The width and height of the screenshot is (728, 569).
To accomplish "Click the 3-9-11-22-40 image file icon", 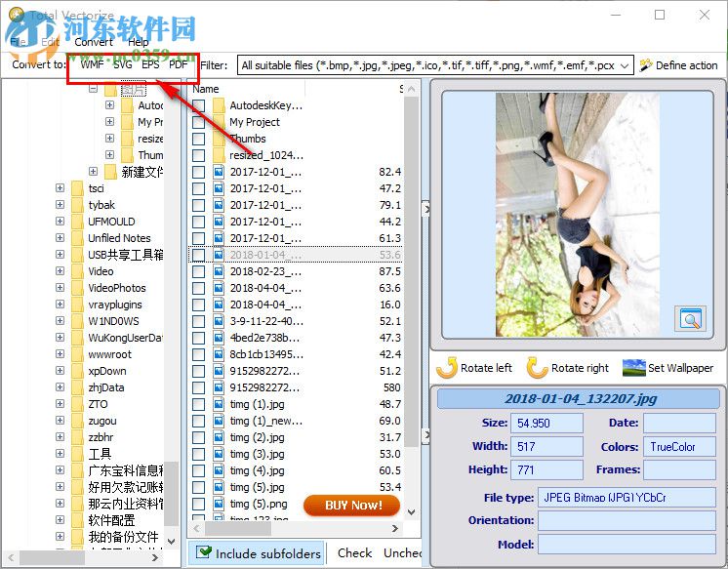I will click(x=219, y=321).
